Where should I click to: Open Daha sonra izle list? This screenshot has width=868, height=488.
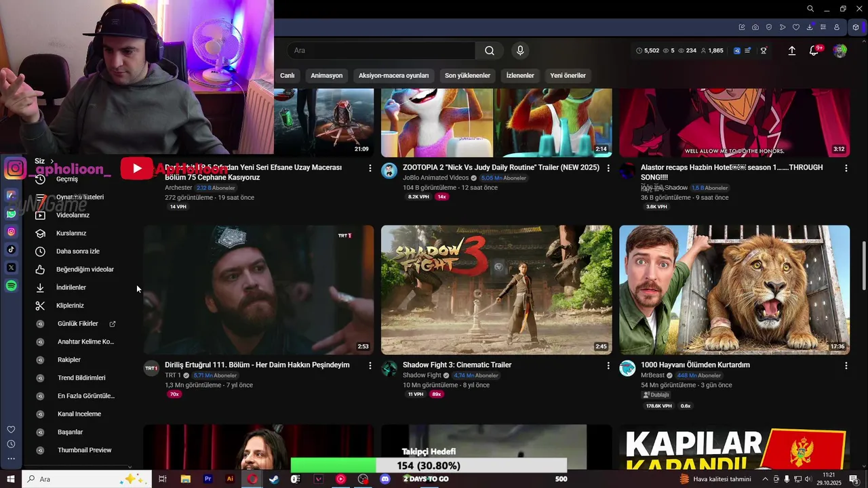click(x=78, y=251)
